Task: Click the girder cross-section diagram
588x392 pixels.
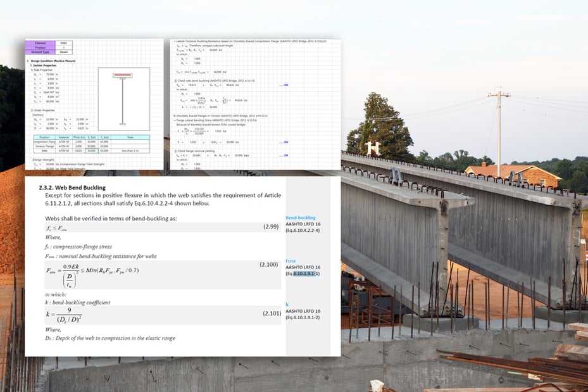Action: pos(124,99)
